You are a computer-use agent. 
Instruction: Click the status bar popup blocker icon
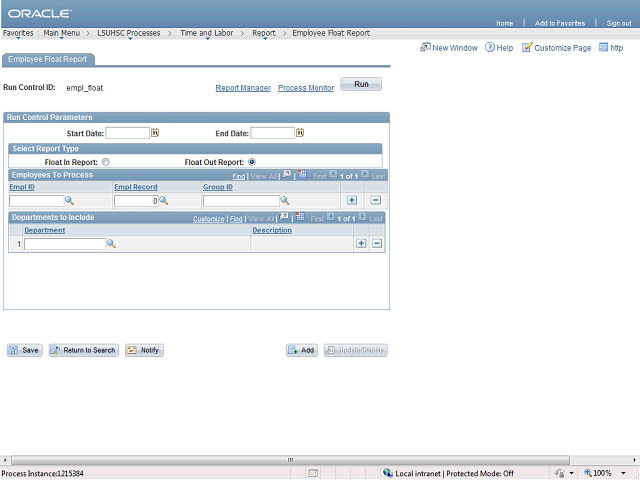point(313,473)
